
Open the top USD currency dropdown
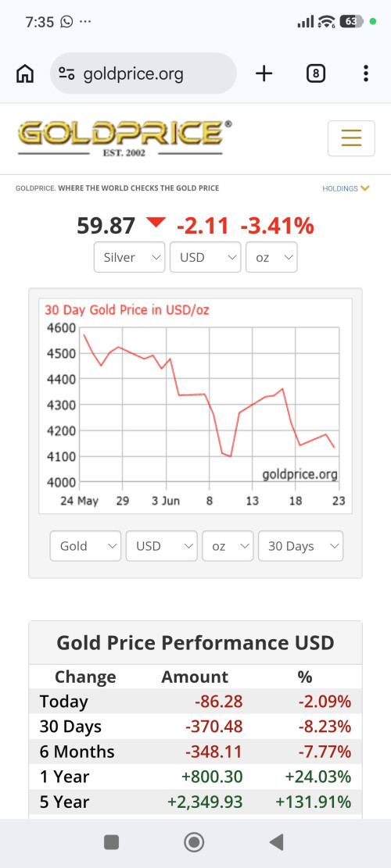(206, 257)
